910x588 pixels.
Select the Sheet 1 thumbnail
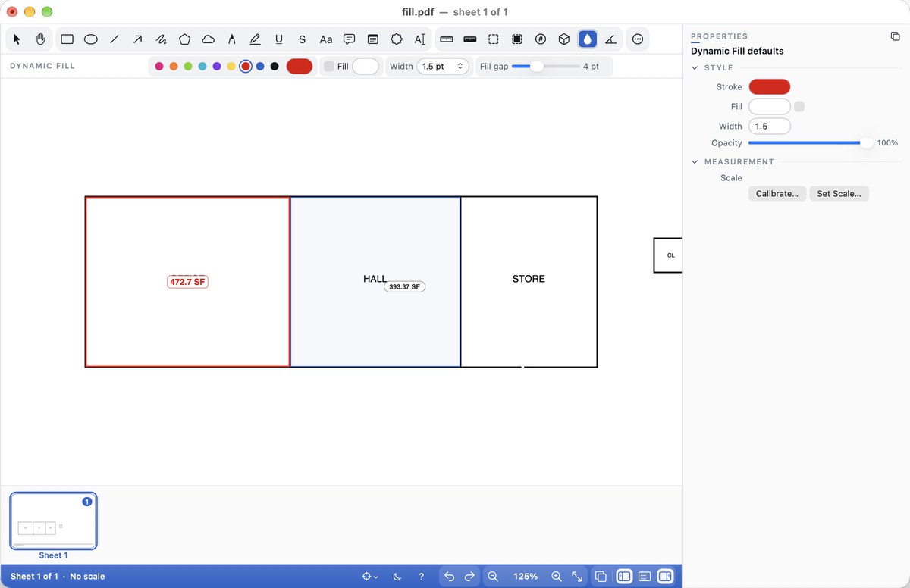coord(53,521)
